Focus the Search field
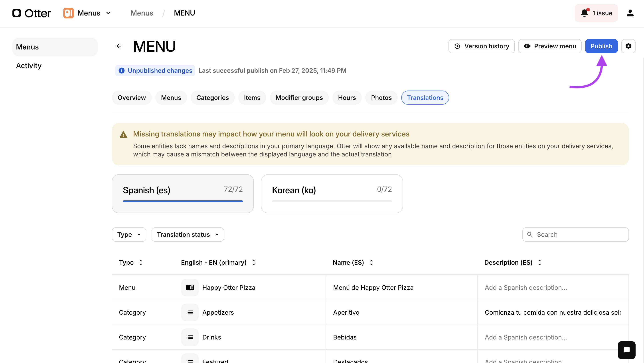This screenshot has width=644, height=363. 575,235
